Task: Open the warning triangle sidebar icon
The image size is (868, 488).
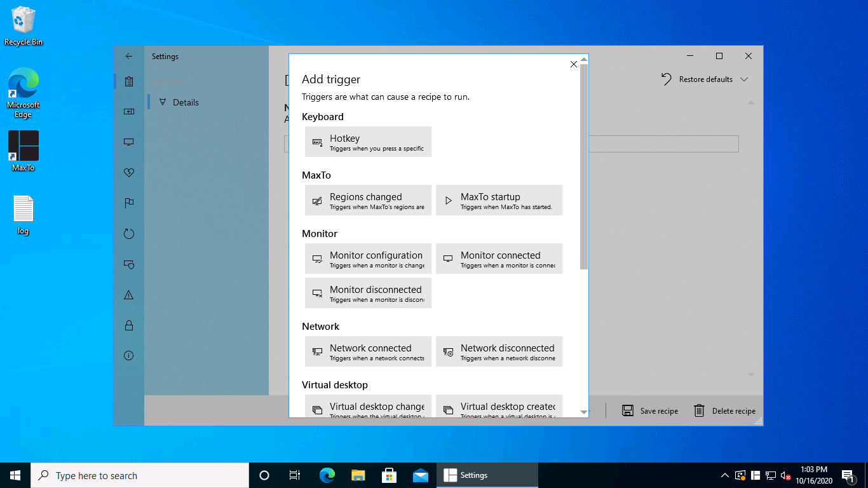Action: pos(129,295)
